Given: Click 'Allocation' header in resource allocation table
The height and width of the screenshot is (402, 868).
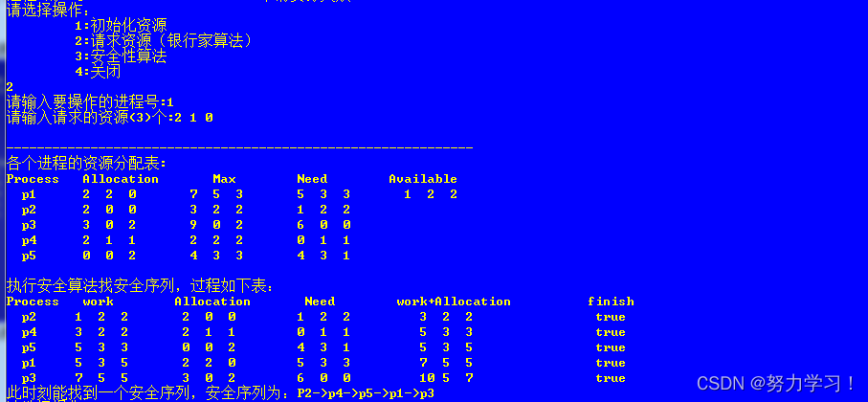Looking at the screenshot, I should (x=121, y=179).
